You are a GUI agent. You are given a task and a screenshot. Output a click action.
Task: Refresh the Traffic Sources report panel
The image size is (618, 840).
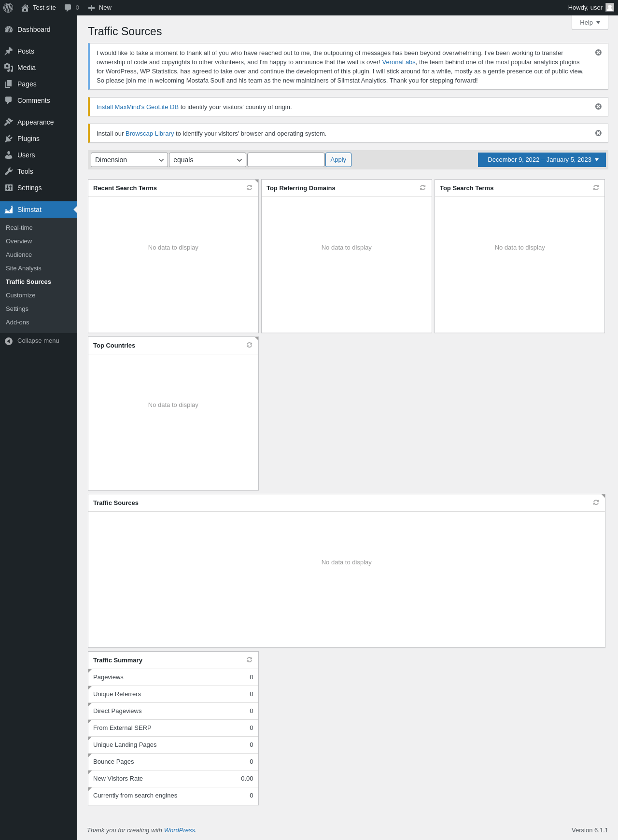click(596, 503)
